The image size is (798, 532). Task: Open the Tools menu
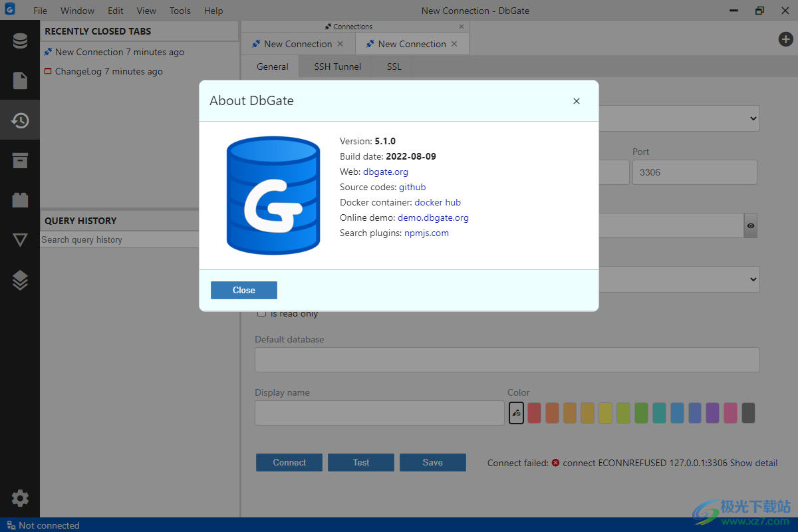pos(180,10)
